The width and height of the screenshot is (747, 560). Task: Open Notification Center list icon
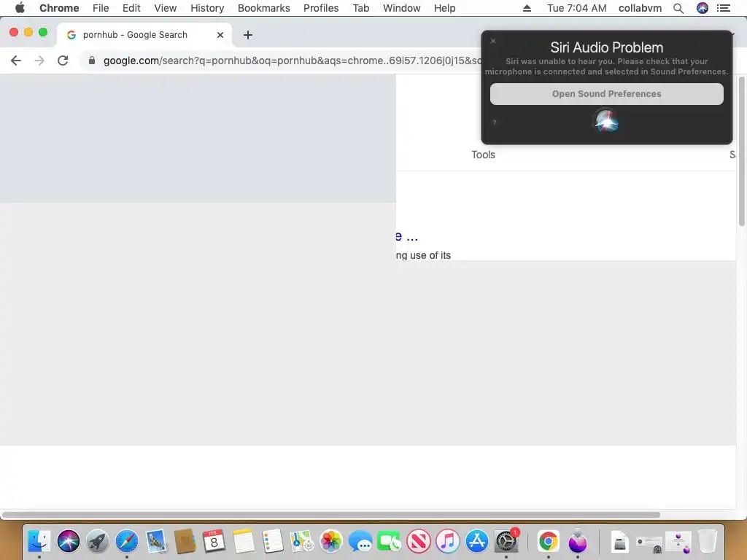(723, 8)
